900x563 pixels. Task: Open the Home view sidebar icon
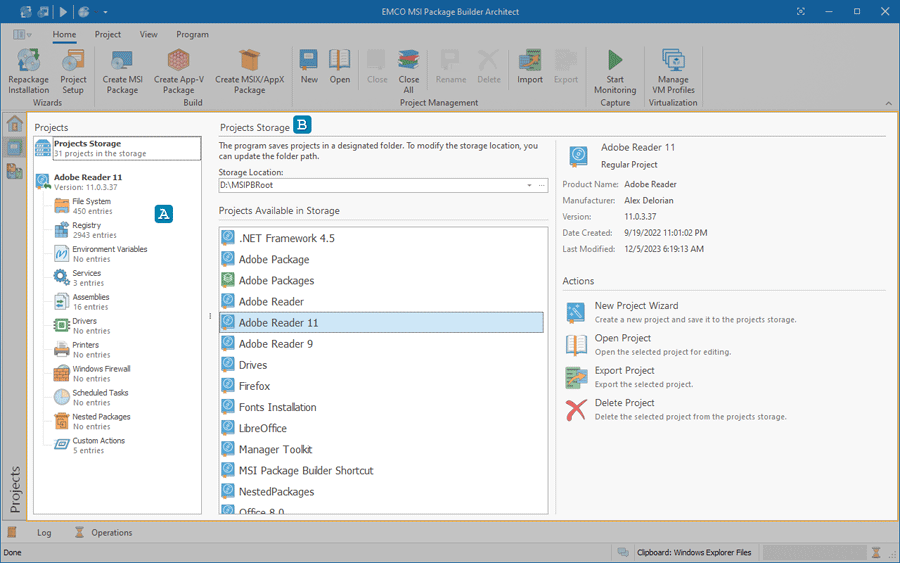tap(14, 123)
